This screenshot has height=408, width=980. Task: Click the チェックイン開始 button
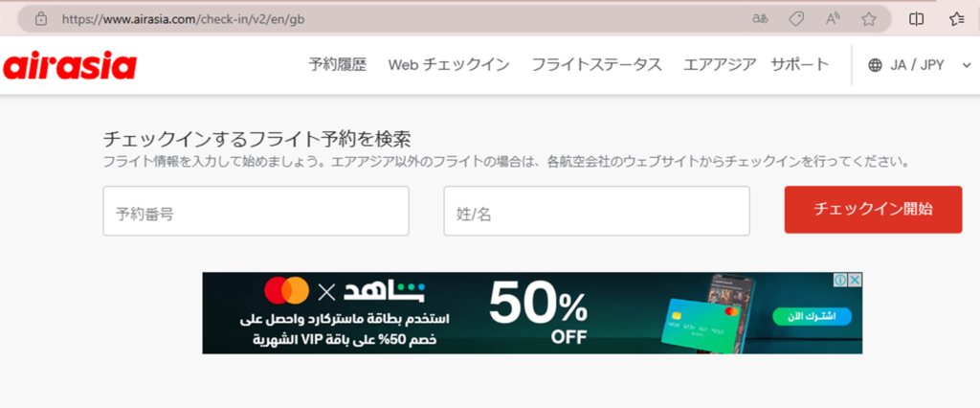pos(873,210)
